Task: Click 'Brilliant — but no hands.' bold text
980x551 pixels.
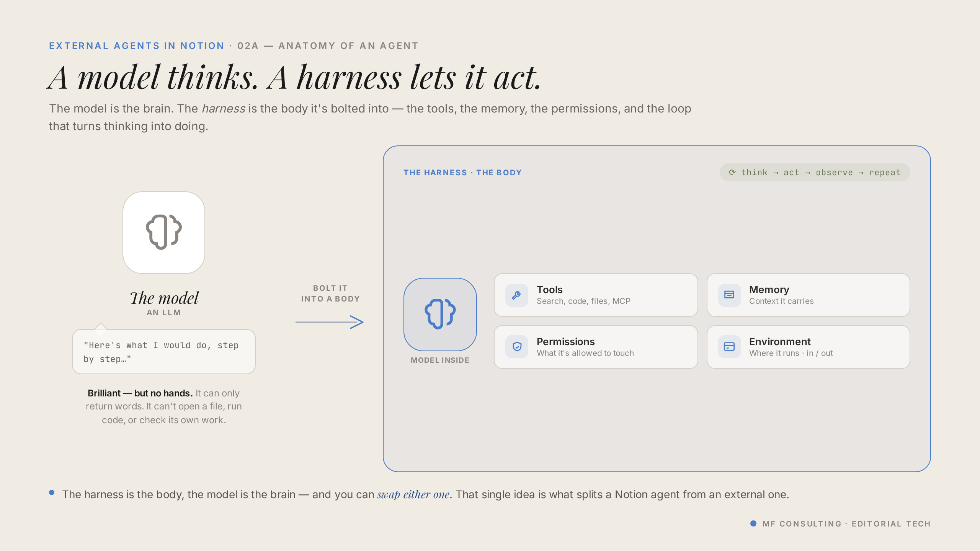Action: pos(140,393)
